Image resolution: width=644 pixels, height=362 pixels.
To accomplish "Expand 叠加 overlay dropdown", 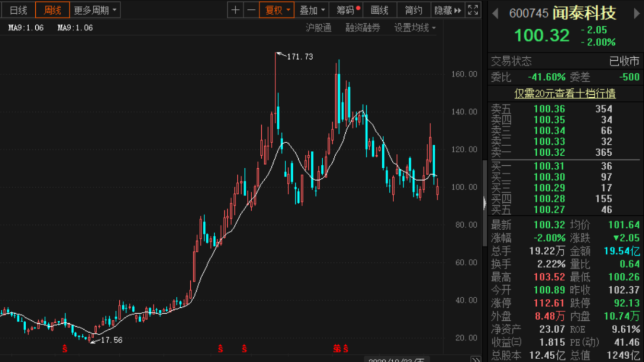I will 312,10.
